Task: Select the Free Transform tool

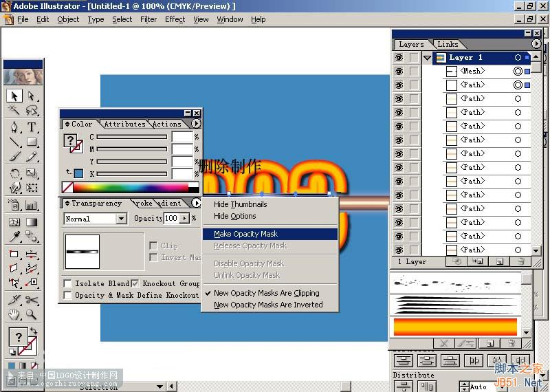Action: click(32, 188)
